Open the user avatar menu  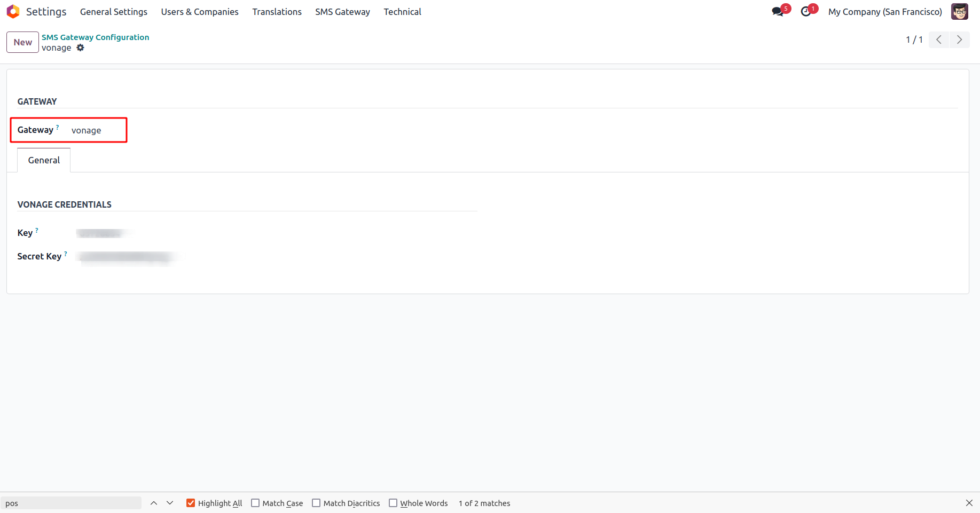(x=960, y=11)
